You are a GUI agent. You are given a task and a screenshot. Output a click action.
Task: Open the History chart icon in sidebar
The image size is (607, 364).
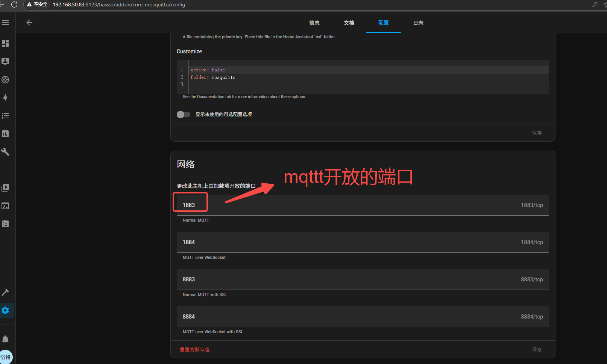[x=5, y=134]
